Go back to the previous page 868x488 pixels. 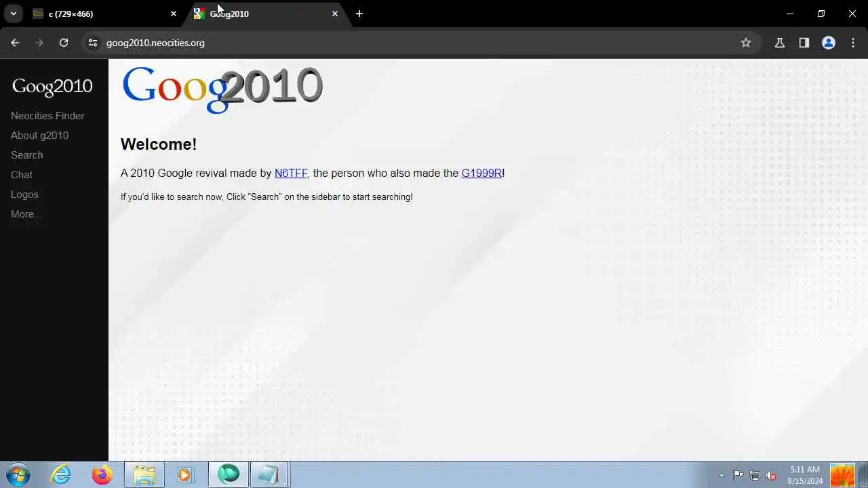(x=15, y=43)
